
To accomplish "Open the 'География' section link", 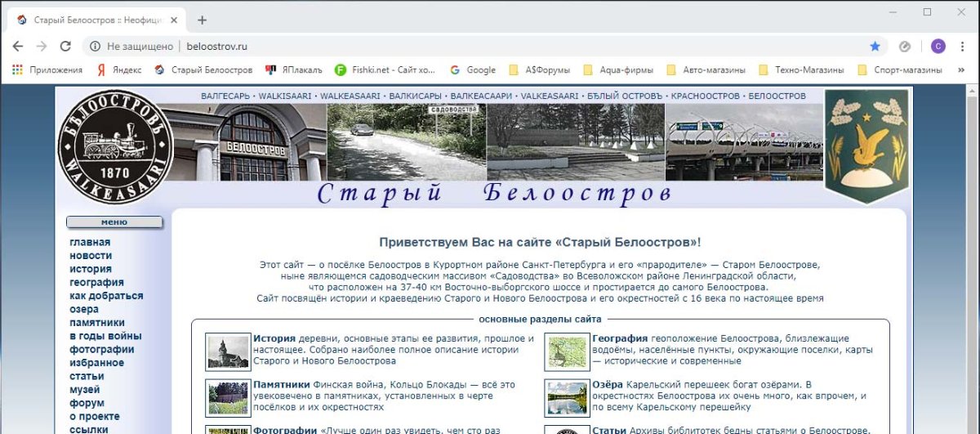I will pyautogui.click(x=620, y=338).
